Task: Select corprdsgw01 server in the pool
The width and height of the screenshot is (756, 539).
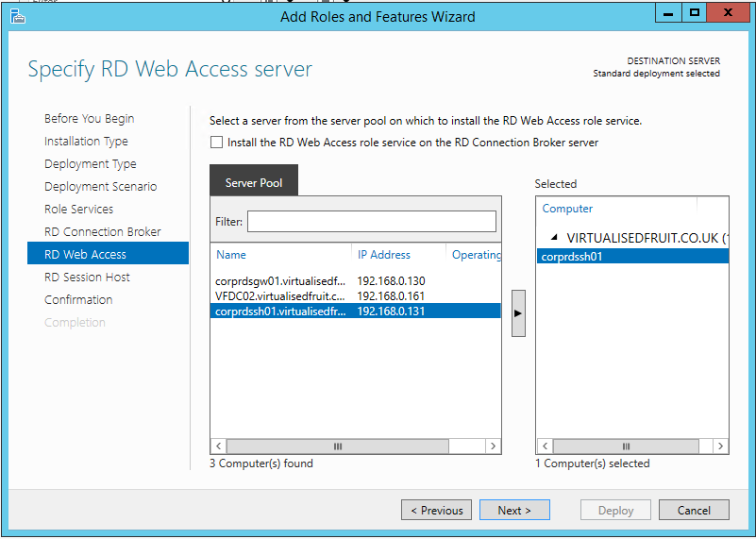Action: [x=280, y=281]
